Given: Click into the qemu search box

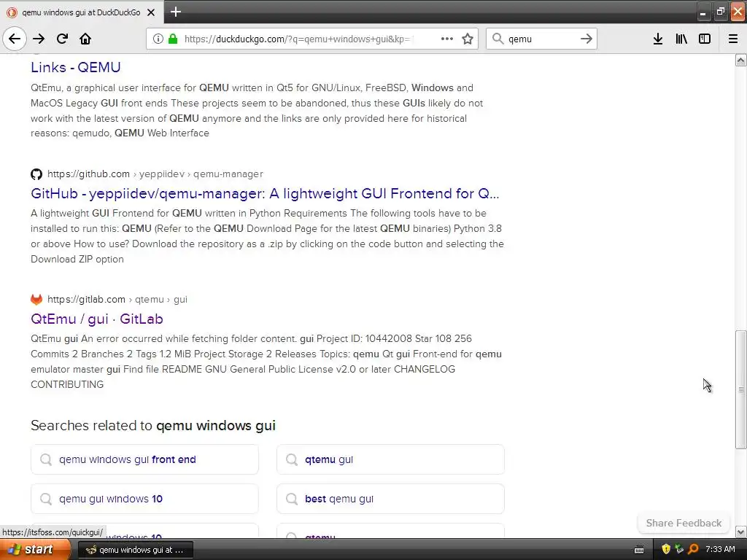Looking at the screenshot, I should 541,39.
